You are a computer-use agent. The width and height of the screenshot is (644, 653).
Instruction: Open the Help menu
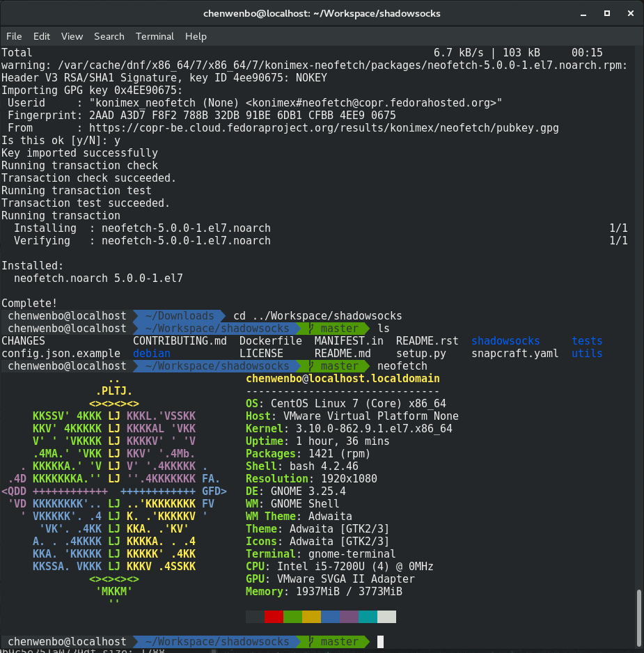(x=196, y=36)
